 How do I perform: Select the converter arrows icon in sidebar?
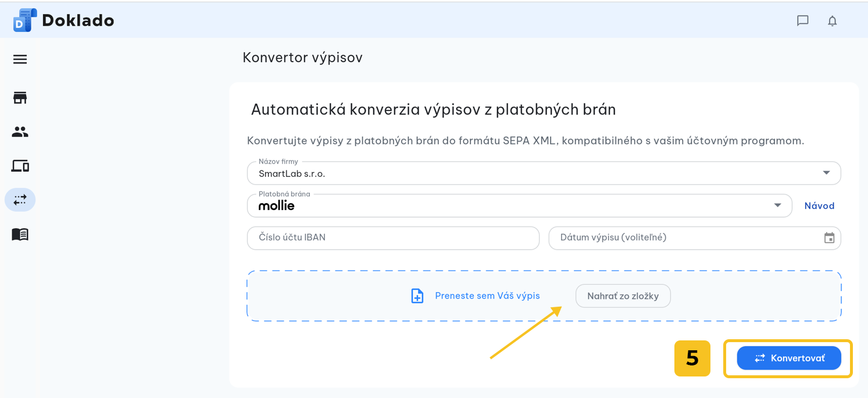point(20,200)
